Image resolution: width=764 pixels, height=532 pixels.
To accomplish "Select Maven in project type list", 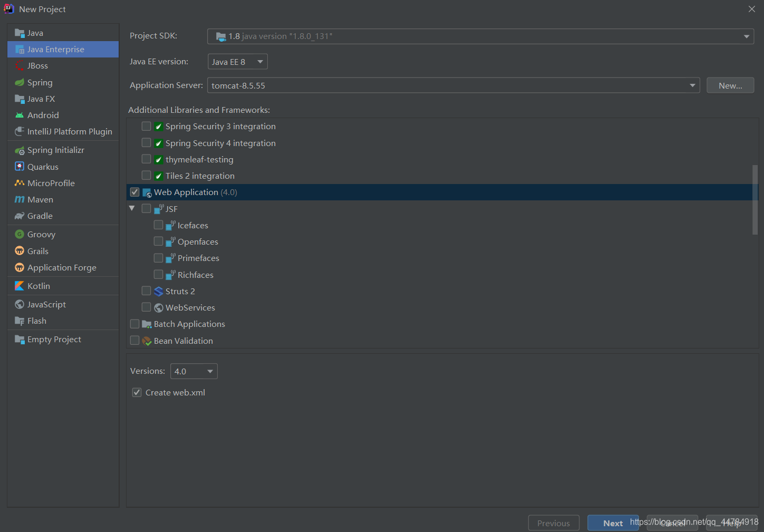I will [x=63, y=200].
